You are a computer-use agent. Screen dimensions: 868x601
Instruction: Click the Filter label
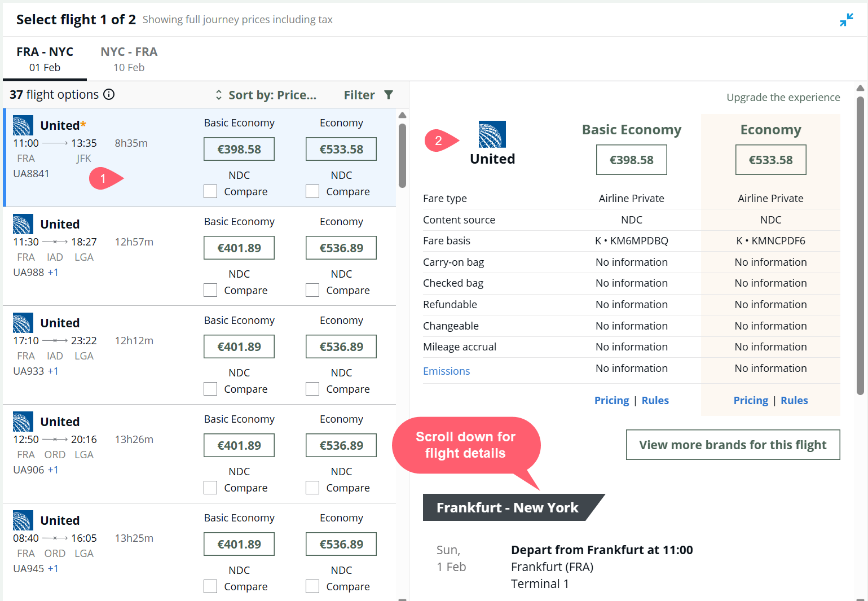359,95
